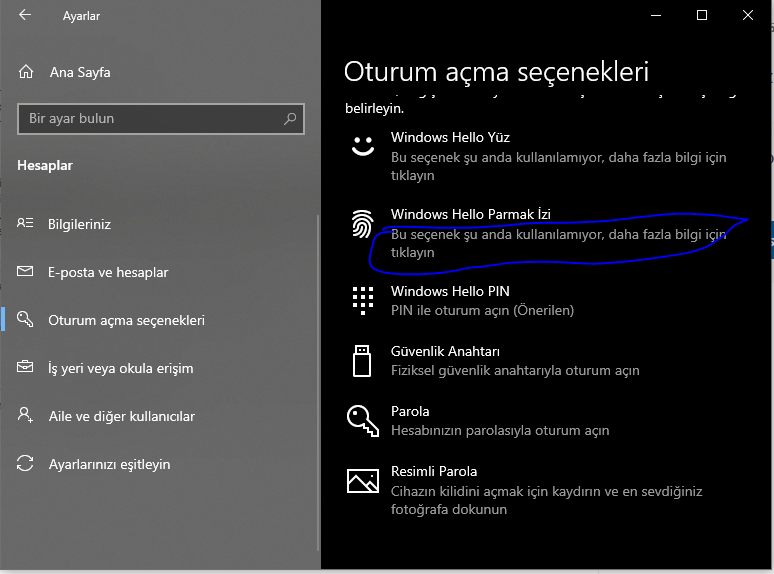
Task: Minimize the Ayarlar window
Action: 656,15
